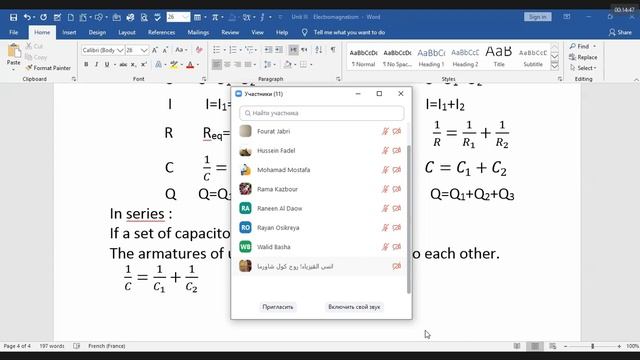Viewport: 640px width, 360px height.
Task: Click the Paste clipboard icon
Action: 13,52
